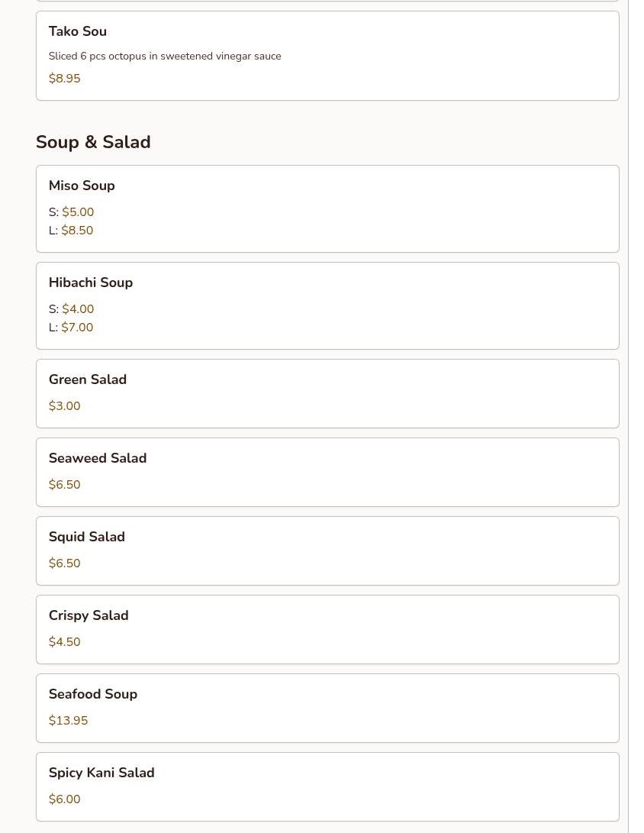Pick the large Hibachi Soup $7.00 option
Screen dimensions: 644x833
click(x=77, y=328)
